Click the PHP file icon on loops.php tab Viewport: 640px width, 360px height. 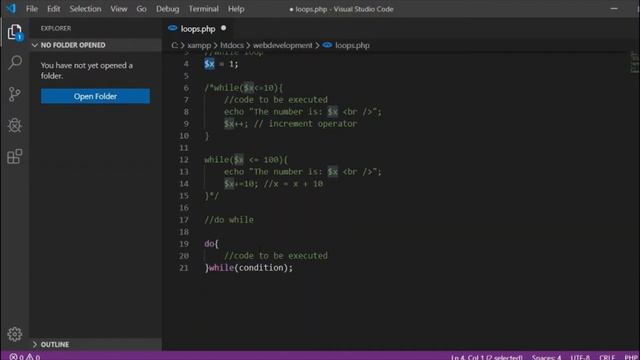point(173,28)
